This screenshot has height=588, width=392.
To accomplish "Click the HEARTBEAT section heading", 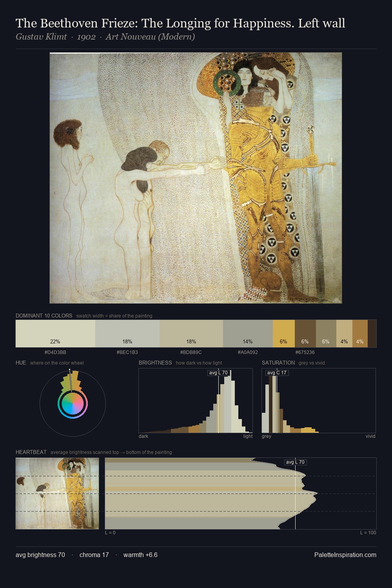I will point(31,452).
